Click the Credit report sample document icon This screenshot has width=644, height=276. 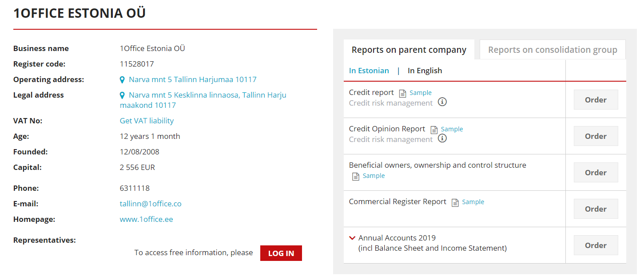402,93
